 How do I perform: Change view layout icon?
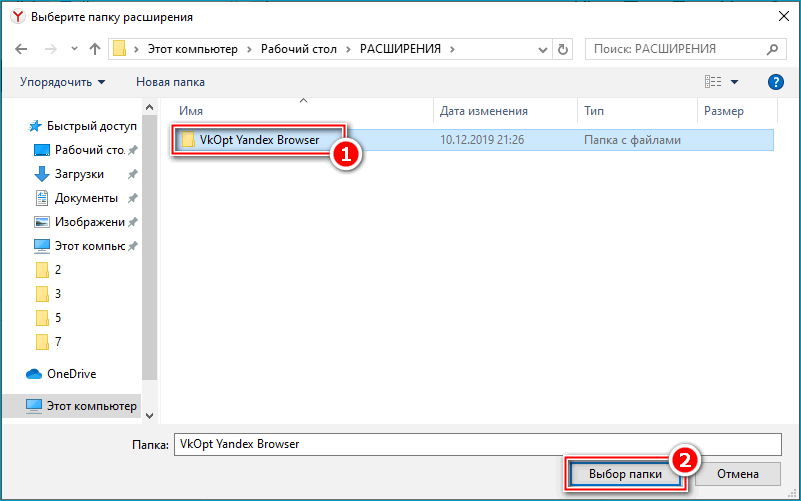[x=712, y=82]
